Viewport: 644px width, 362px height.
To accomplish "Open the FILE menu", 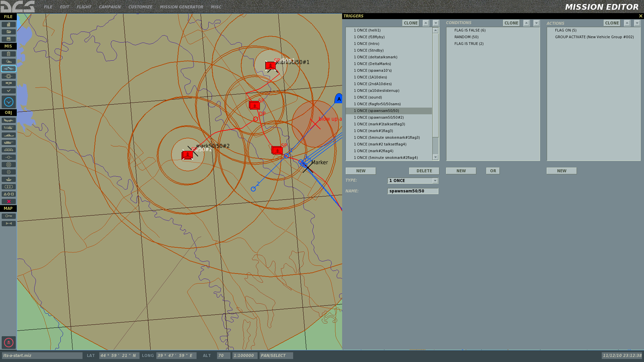I will [48, 7].
